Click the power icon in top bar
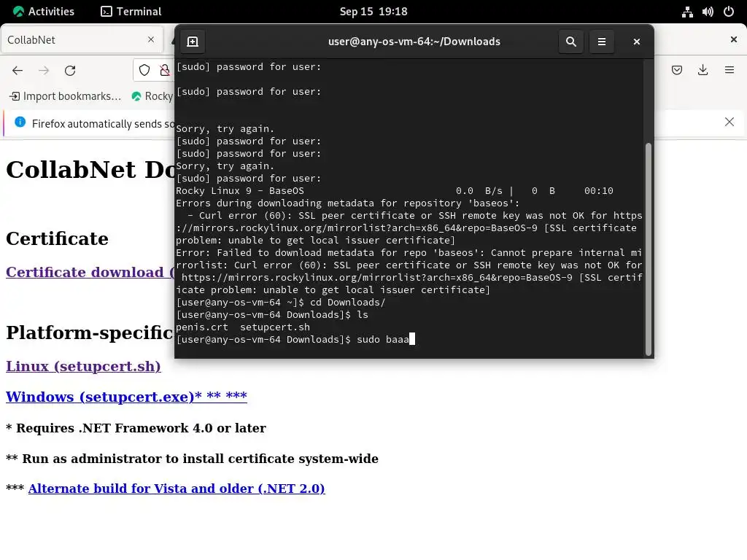This screenshot has height=560, width=747. click(x=729, y=12)
